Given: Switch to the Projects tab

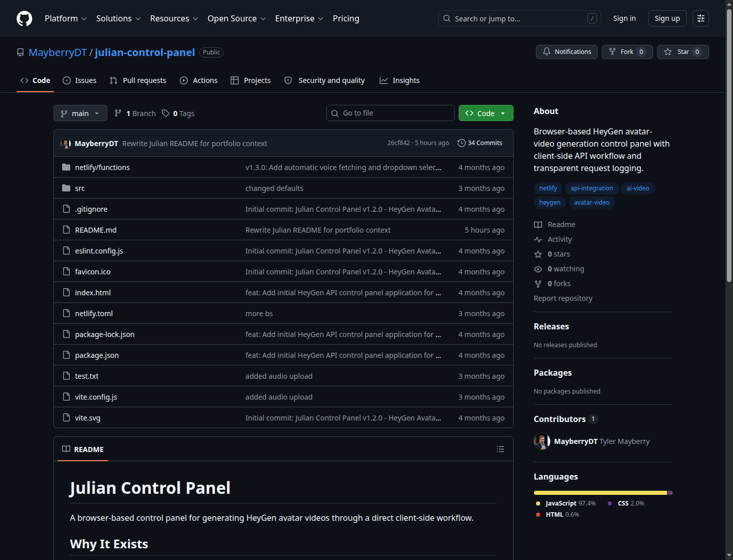Looking at the screenshot, I should tap(250, 80).
